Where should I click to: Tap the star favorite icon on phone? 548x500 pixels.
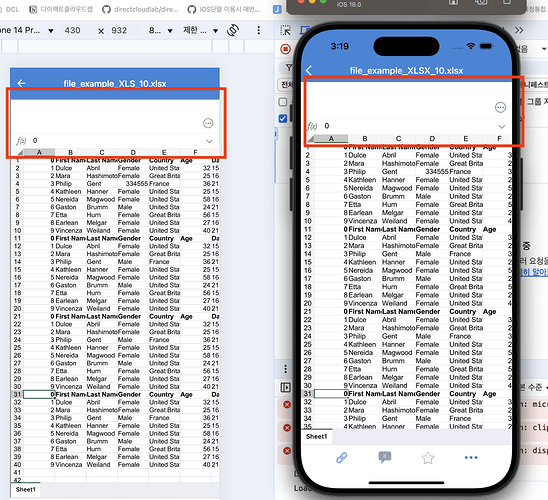pyautogui.click(x=428, y=457)
